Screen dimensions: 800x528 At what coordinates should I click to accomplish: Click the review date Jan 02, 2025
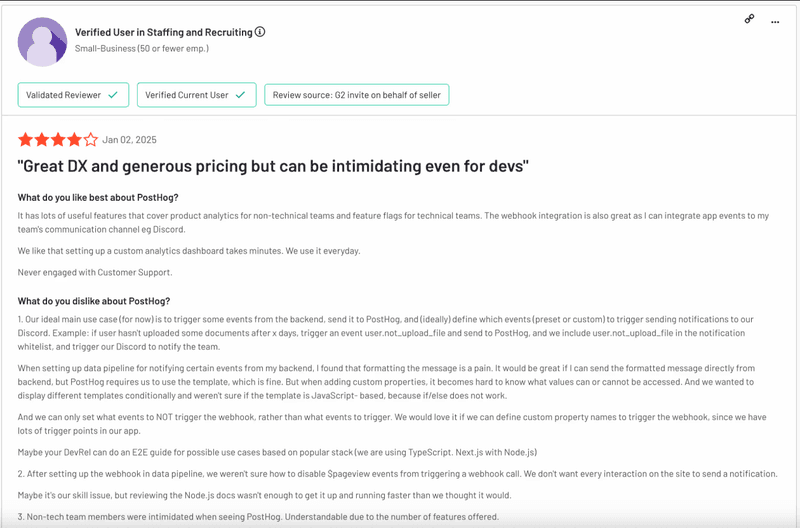129,140
